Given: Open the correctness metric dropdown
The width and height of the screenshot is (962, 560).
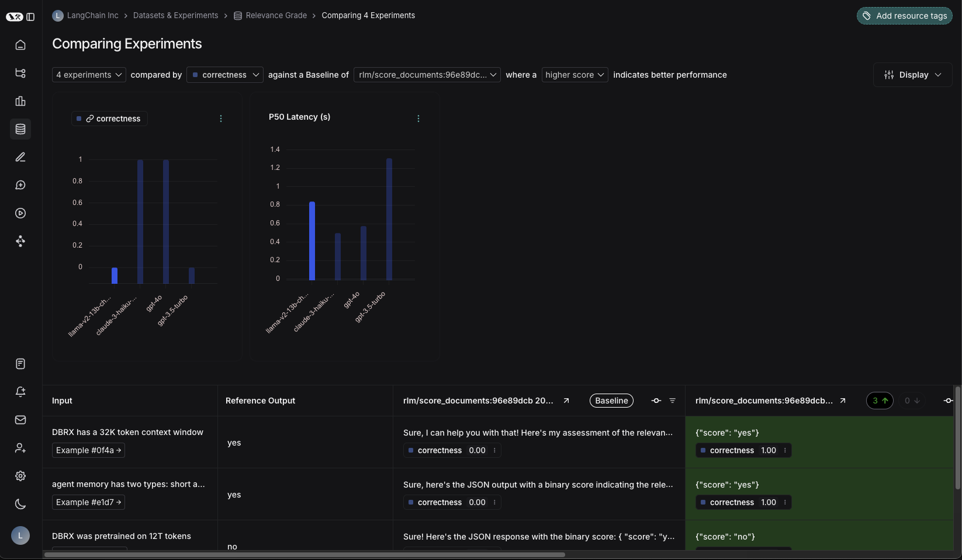Looking at the screenshot, I should tap(225, 75).
